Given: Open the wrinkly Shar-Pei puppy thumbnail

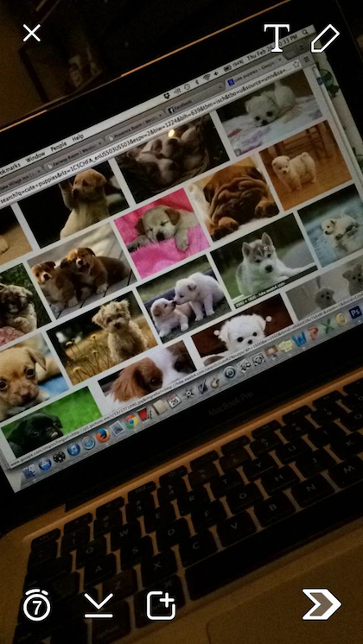Looking at the screenshot, I should (233, 198).
